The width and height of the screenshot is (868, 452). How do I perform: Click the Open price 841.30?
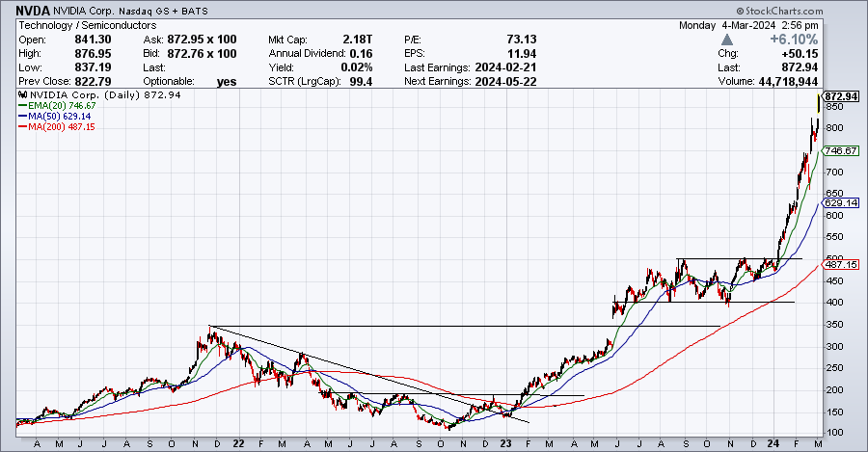tap(93, 40)
